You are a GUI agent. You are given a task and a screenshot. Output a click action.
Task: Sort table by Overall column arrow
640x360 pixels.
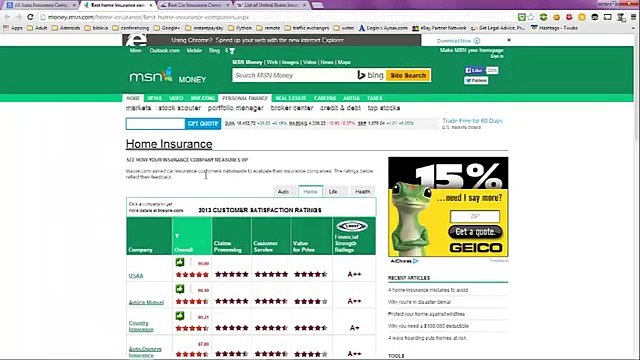point(177,236)
